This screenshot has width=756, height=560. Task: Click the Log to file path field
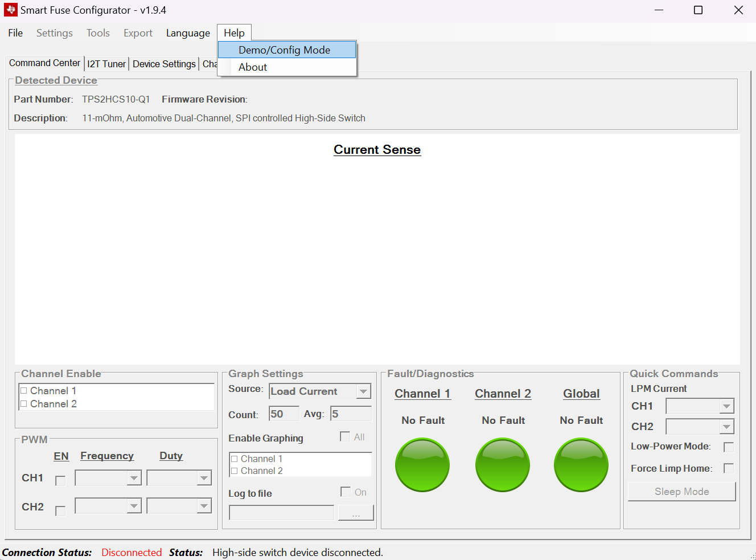coord(281,513)
